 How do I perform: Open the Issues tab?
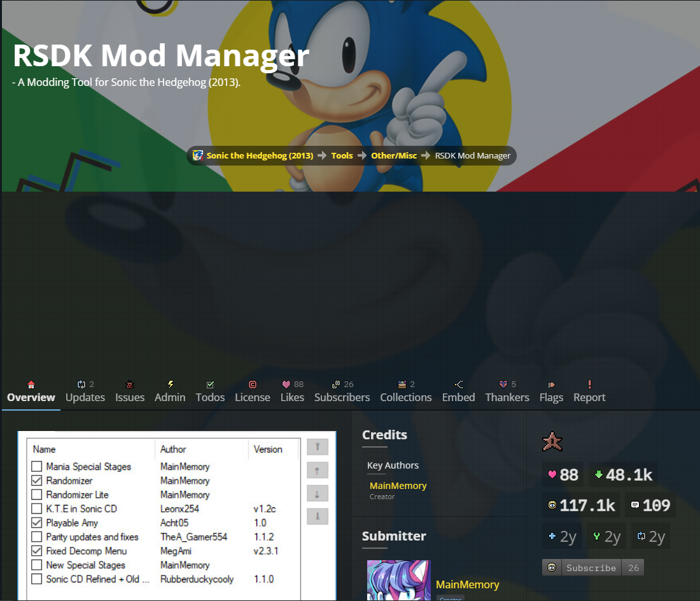pyautogui.click(x=130, y=392)
